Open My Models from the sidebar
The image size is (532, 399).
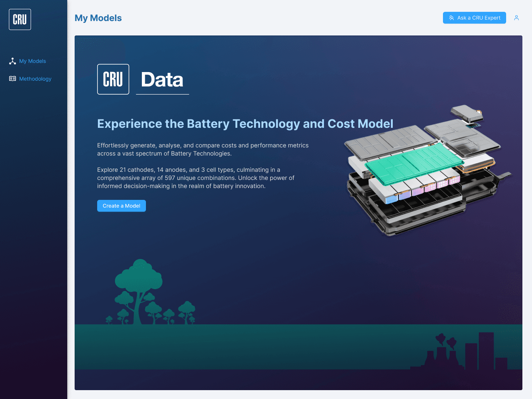pos(33,61)
